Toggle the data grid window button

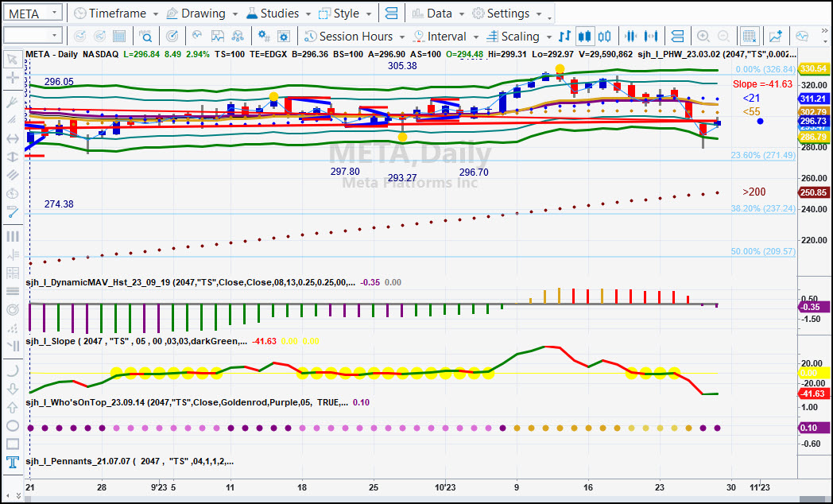(x=750, y=36)
